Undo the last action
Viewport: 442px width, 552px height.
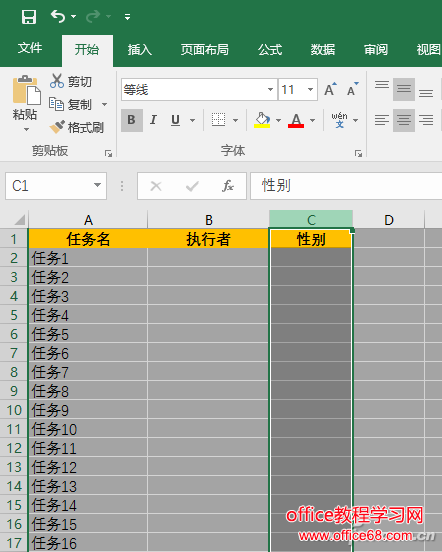(58, 17)
